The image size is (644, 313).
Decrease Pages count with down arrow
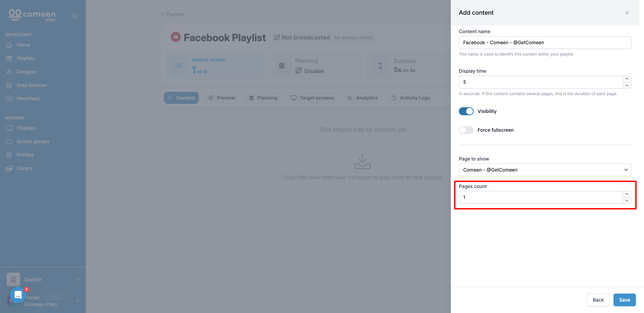click(x=627, y=201)
